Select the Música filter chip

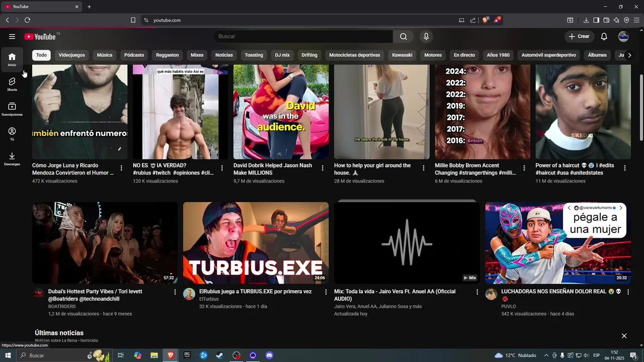[x=105, y=55]
